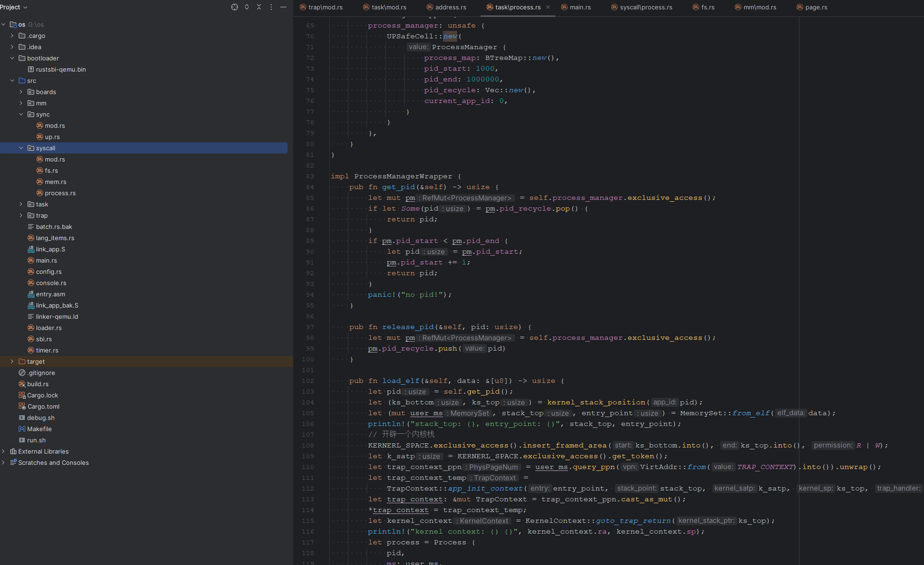Click the External Libraries icon

coord(13,451)
